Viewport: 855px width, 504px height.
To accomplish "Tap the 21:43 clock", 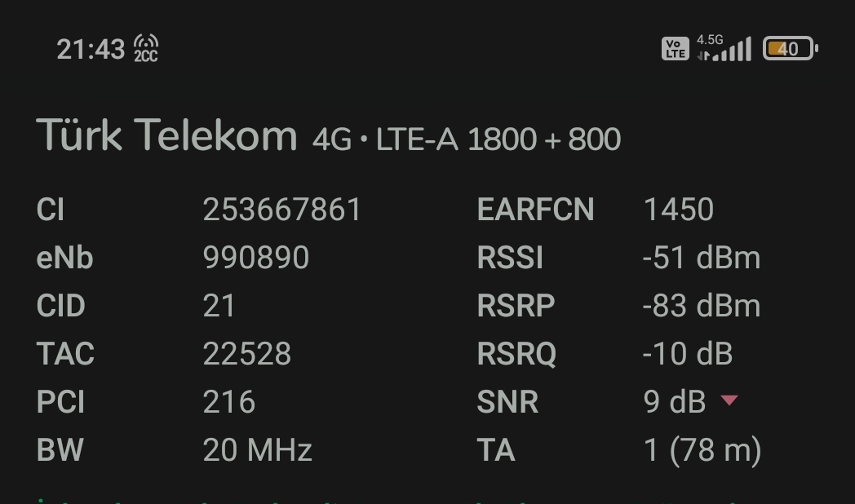I will (x=91, y=50).
